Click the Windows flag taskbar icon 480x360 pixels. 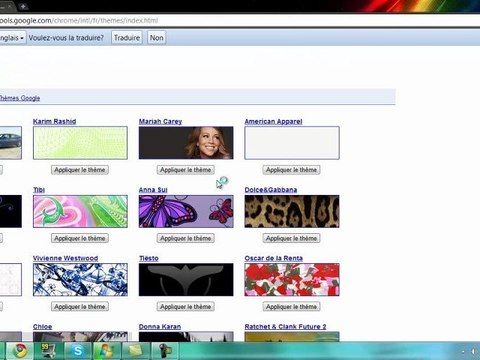106,351
